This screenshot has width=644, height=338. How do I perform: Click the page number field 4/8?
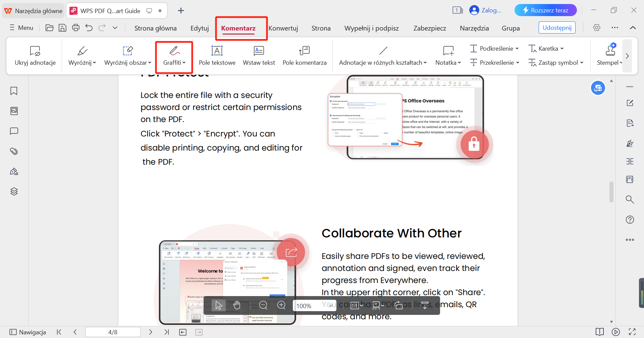click(113, 332)
